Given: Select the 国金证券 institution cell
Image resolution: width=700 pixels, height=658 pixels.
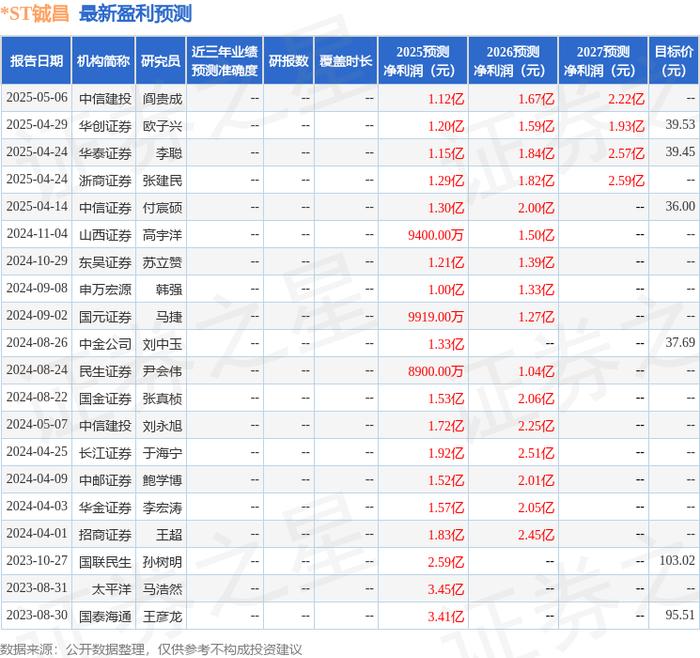Looking at the screenshot, I should 105,398.
